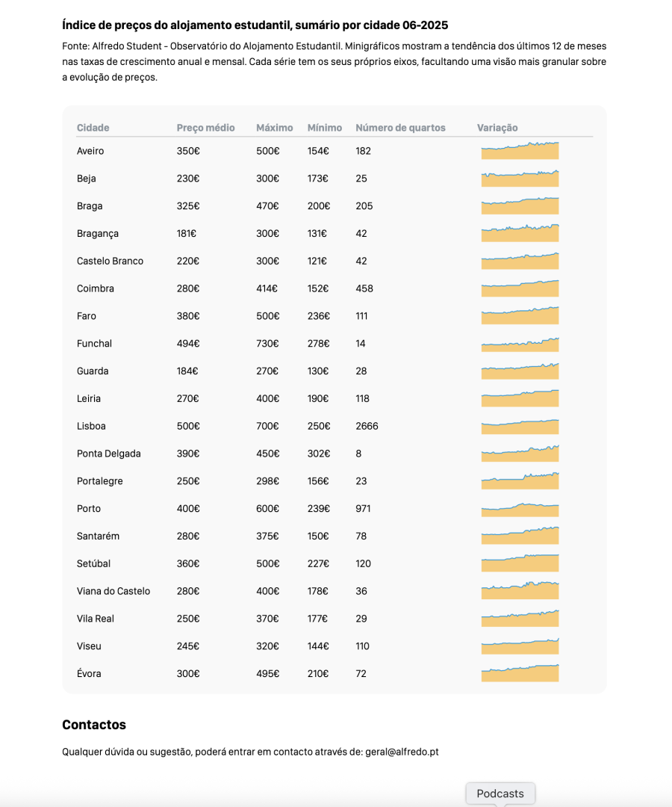Click the Évora variation sparkline
Screen dimensions: 672x807
520,675
